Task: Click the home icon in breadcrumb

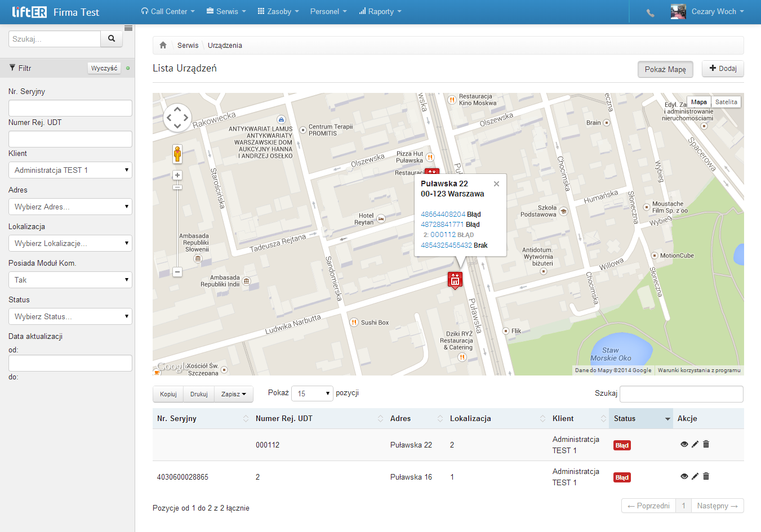Action: click(x=163, y=45)
